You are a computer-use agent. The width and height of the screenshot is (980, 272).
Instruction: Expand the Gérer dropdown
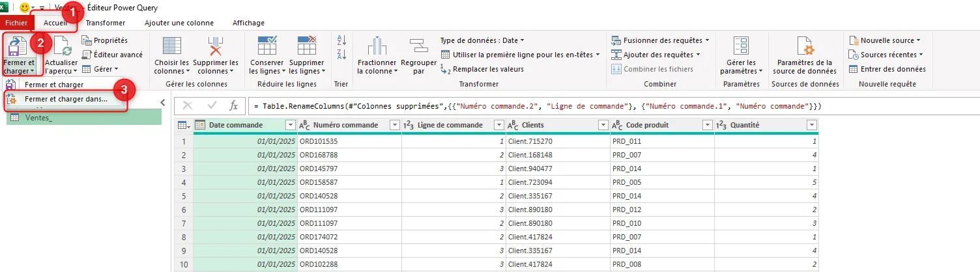(100, 69)
